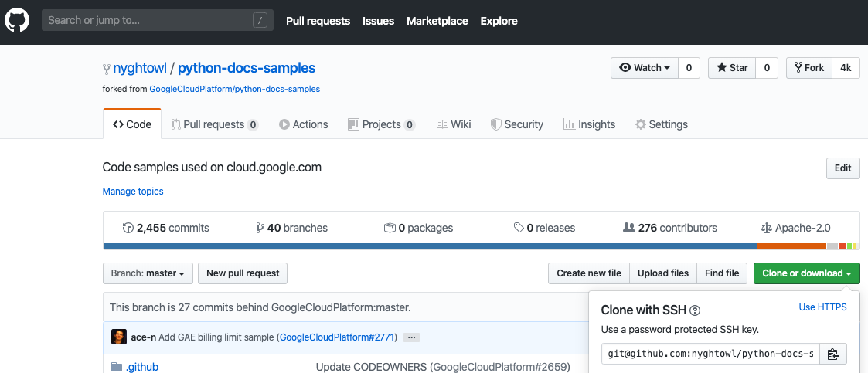Image resolution: width=868 pixels, height=373 pixels.
Task: View watchers count 0
Action: (689, 68)
